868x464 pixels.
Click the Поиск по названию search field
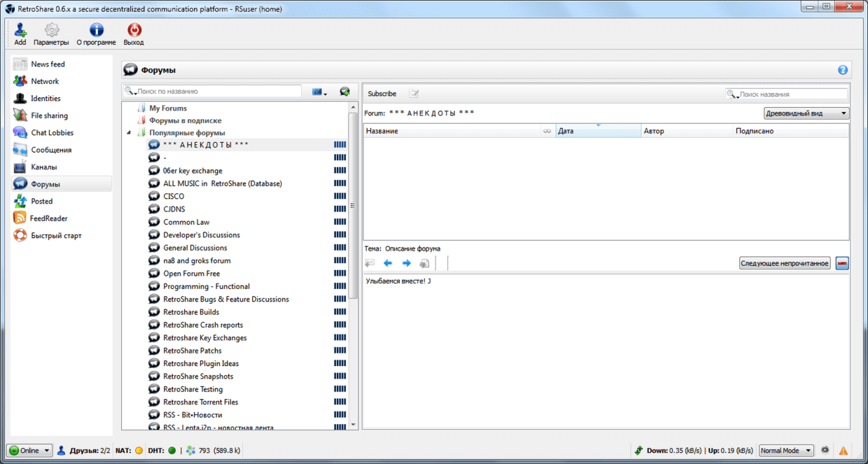click(x=217, y=91)
